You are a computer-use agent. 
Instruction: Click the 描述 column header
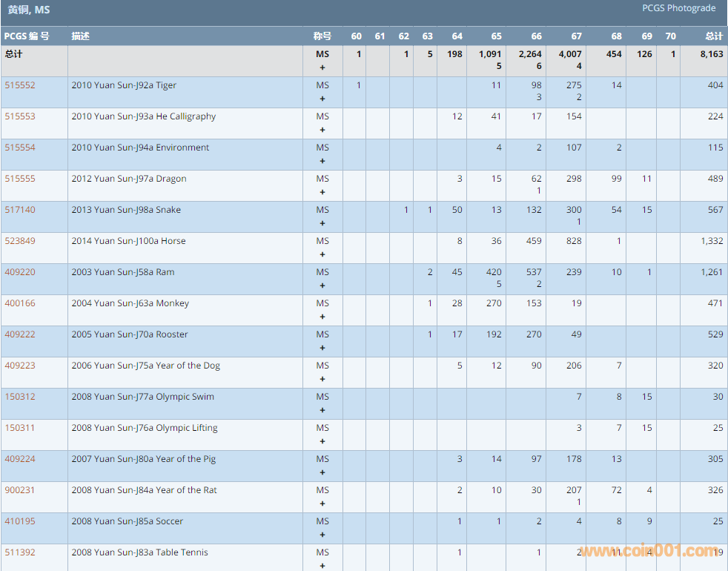80,36
